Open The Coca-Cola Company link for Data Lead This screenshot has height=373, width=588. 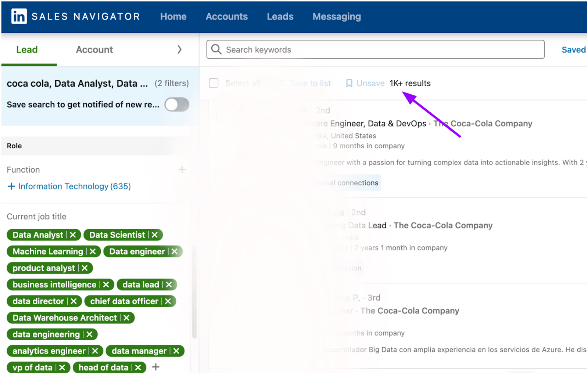(x=443, y=225)
